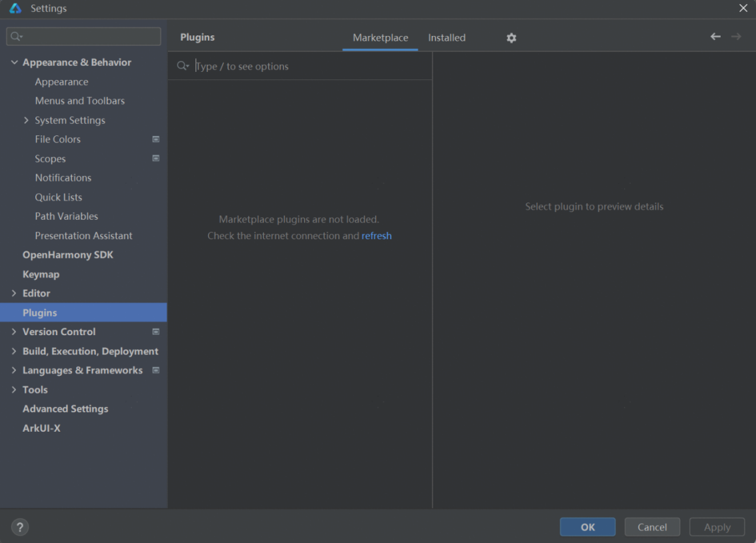Click the project-level icon beside Languages & Frameworks
The height and width of the screenshot is (543, 756).
156,370
